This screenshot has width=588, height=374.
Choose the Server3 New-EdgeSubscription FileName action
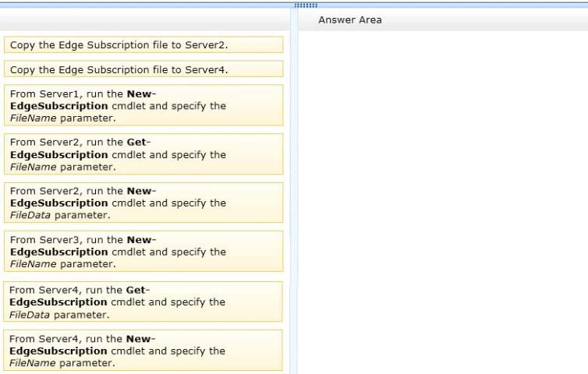pyautogui.click(x=143, y=252)
